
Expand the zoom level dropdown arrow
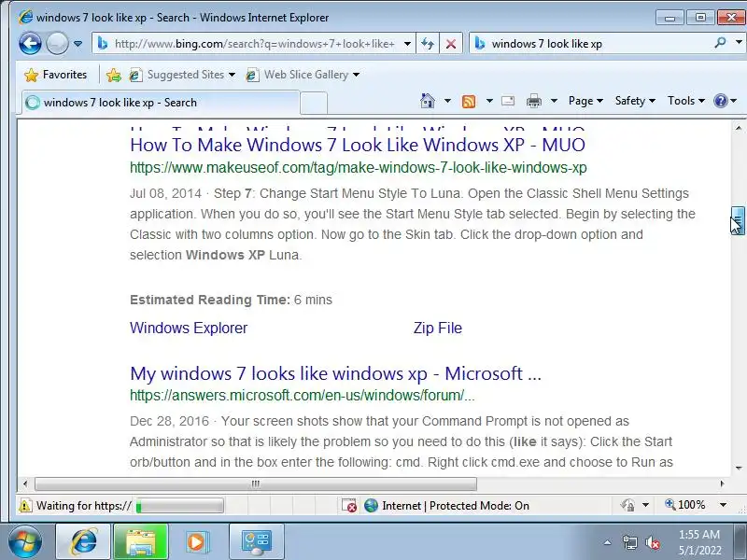pyautogui.click(x=723, y=505)
